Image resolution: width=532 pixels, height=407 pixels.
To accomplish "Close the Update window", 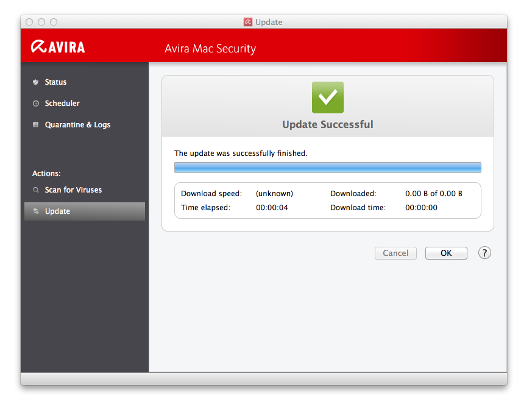I will (x=29, y=22).
